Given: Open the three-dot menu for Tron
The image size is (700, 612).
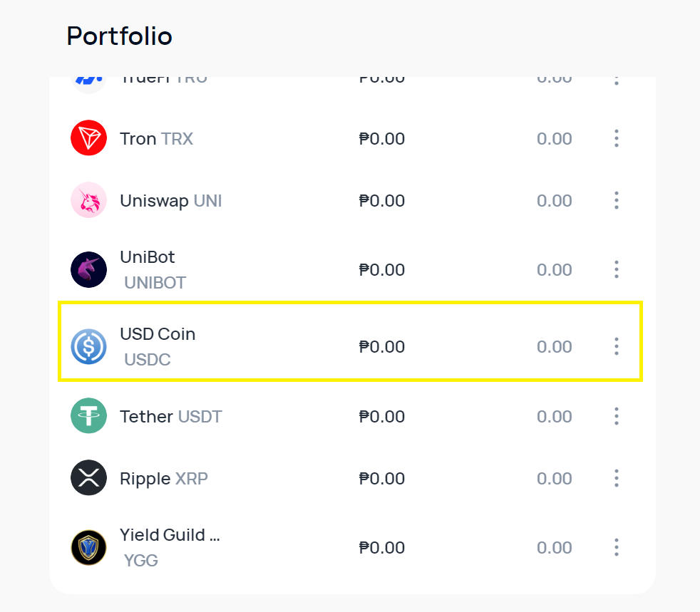Looking at the screenshot, I should coord(617,138).
